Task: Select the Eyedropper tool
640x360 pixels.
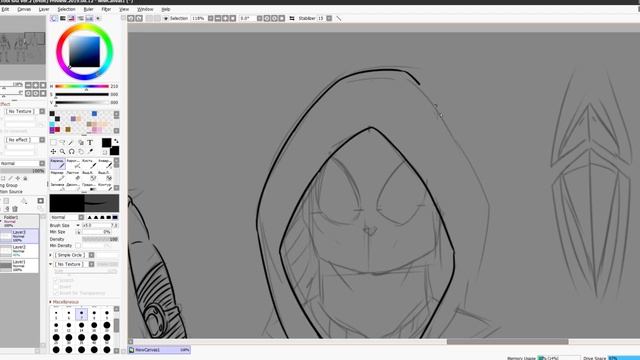Action: (x=90, y=151)
